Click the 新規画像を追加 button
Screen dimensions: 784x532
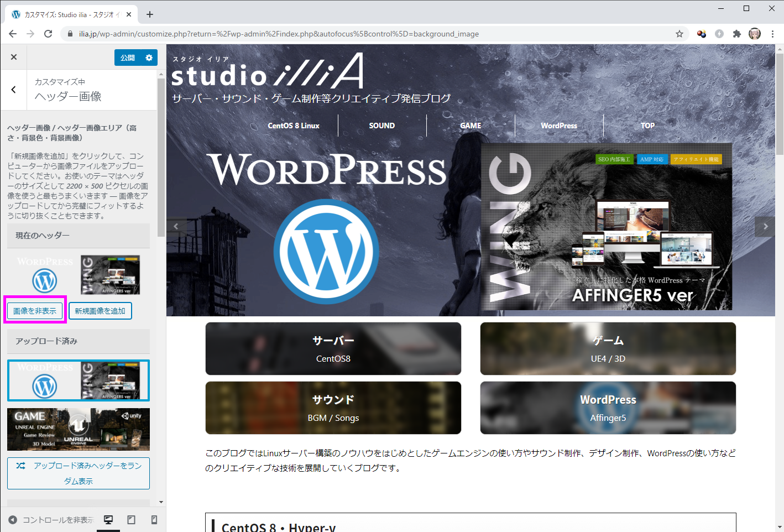pyautogui.click(x=100, y=311)
